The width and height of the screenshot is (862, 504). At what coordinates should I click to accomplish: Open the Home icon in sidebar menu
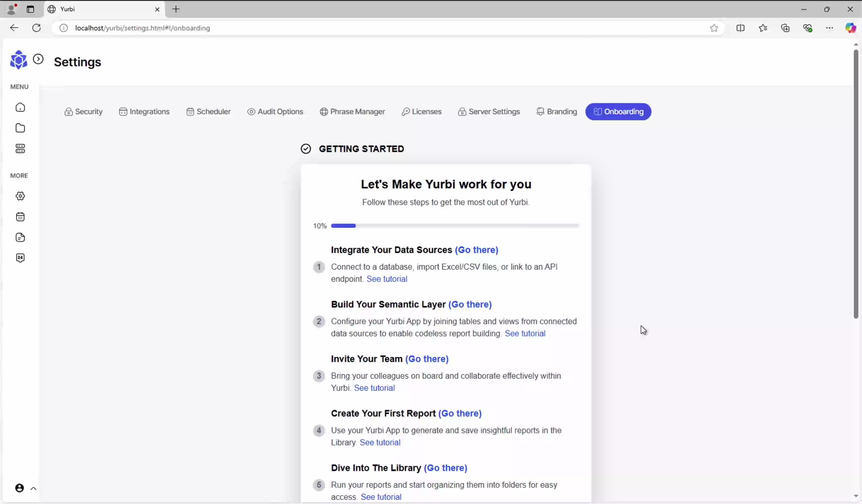click(x=20, y=107)
